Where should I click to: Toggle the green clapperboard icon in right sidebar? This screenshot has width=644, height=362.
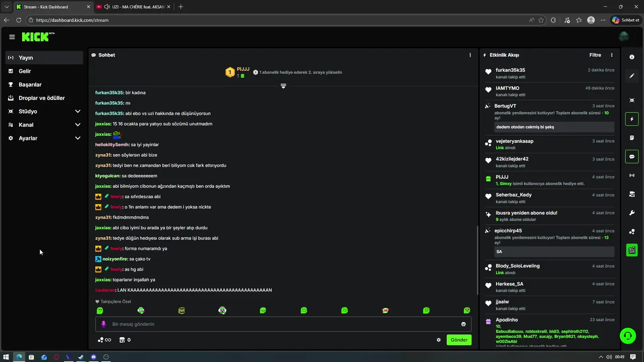tap(632, 250)
